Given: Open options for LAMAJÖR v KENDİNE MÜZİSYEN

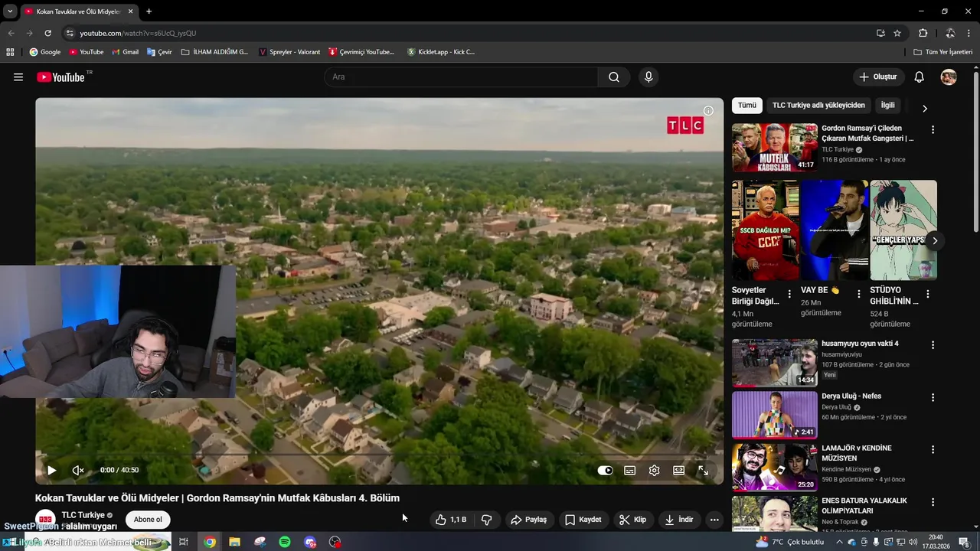Looking at the screenshot, I should click(x=933, y=450).
